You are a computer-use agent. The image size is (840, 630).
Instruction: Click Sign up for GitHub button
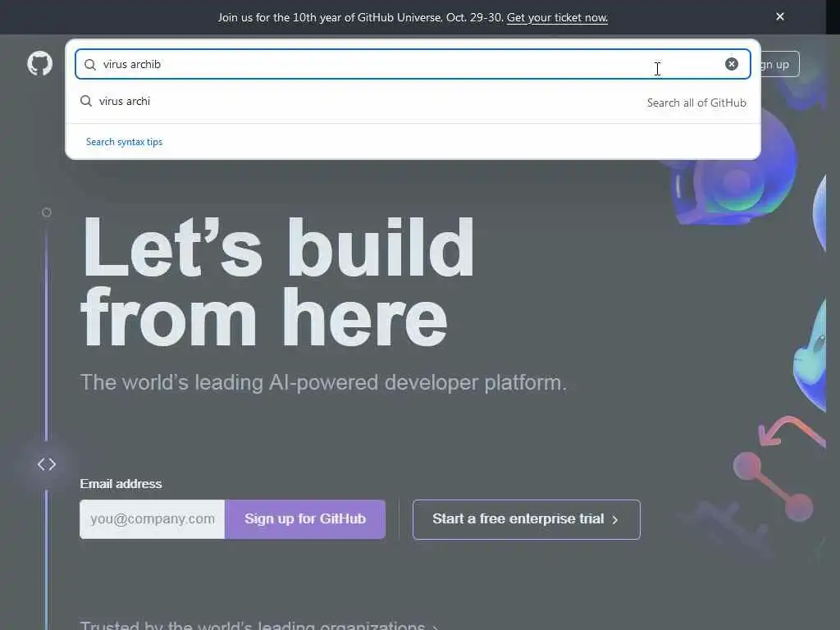305,519
